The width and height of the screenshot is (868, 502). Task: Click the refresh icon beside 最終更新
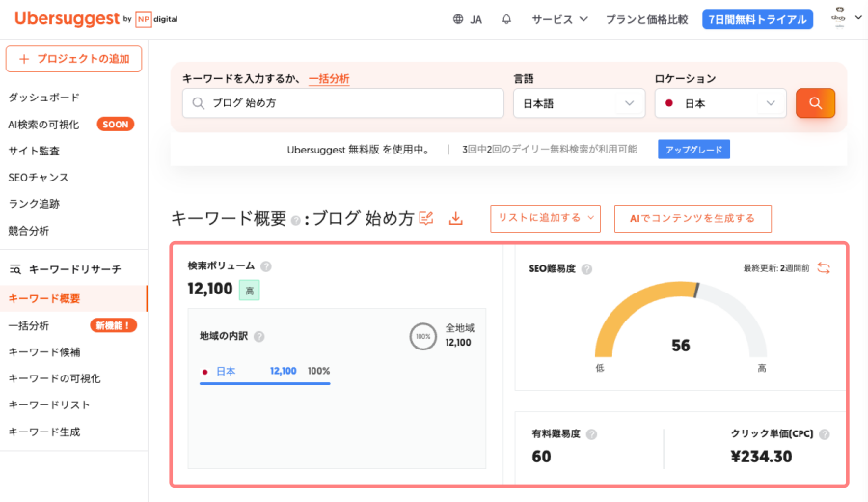(x=824, y=268)
